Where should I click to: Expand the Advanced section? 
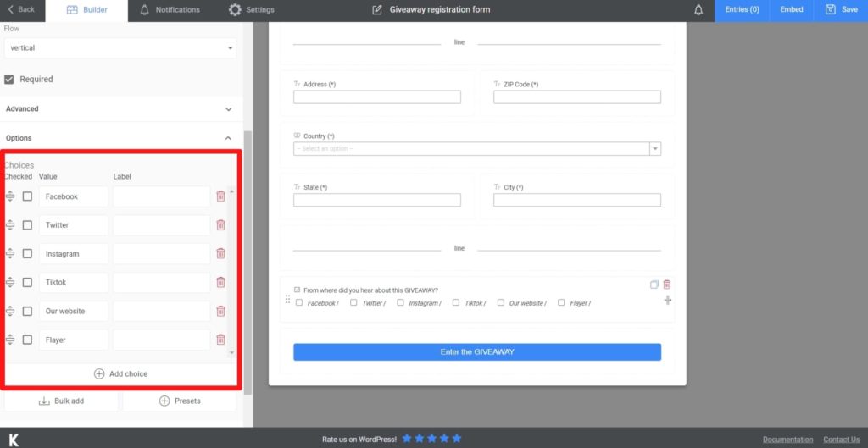pyautogui.click(x=120, y=109)
